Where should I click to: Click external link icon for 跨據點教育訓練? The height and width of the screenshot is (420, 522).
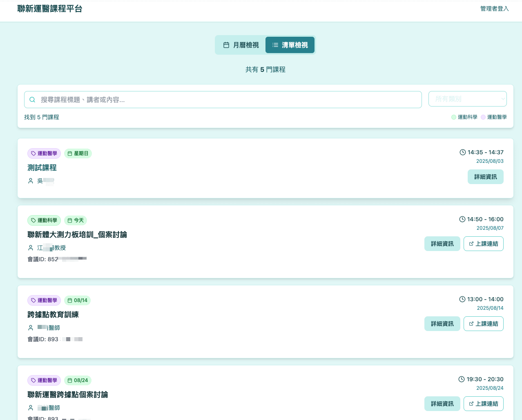(471, 324)
